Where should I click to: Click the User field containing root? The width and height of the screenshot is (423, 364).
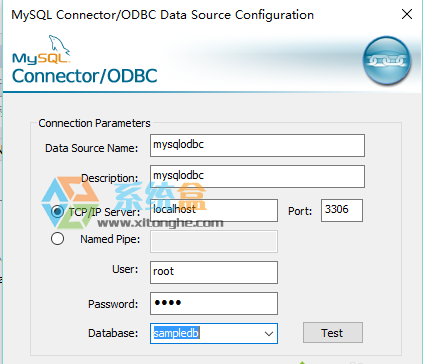(x=214, y=272)
